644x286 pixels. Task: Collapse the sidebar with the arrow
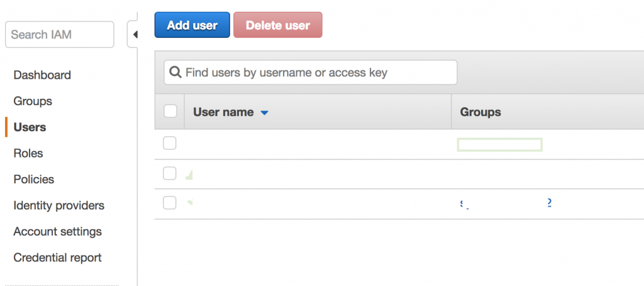pyautogui.click(x=135, y=35)
